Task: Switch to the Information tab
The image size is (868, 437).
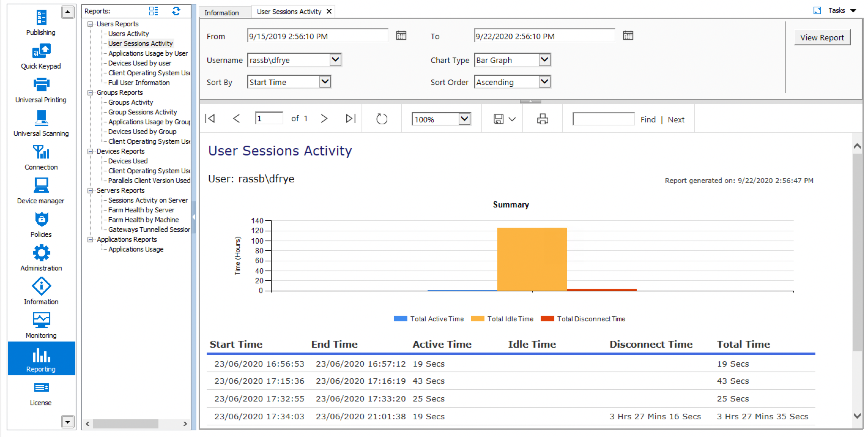Action: point(221,13)
